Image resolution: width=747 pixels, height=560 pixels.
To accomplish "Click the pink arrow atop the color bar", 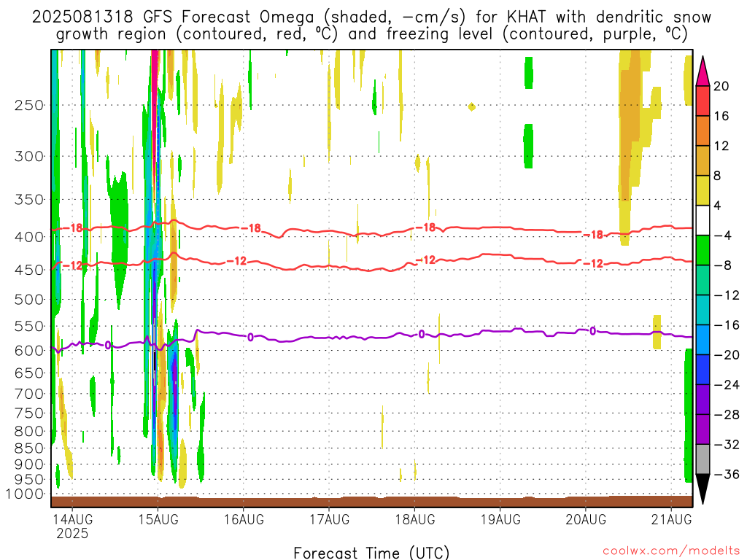I will 703,71.
